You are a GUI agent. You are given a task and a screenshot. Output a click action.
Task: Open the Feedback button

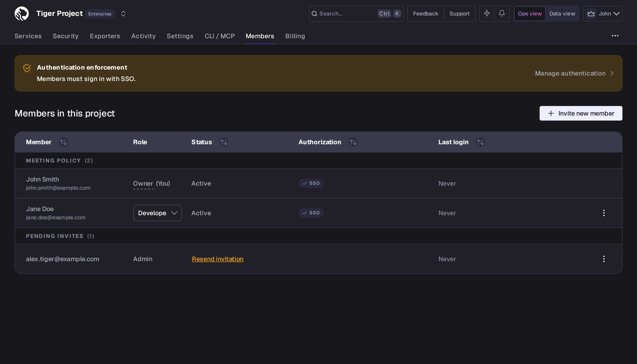tap(425, 13)
